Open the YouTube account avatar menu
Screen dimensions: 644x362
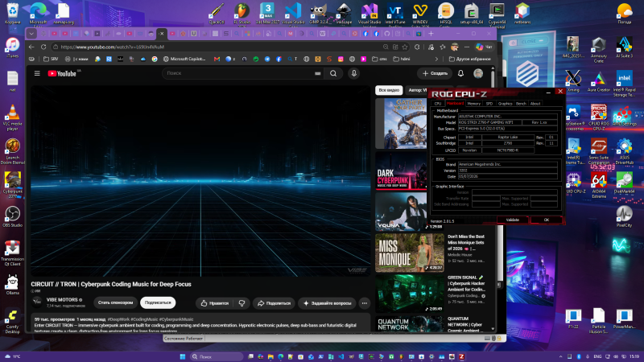(478, 73)
